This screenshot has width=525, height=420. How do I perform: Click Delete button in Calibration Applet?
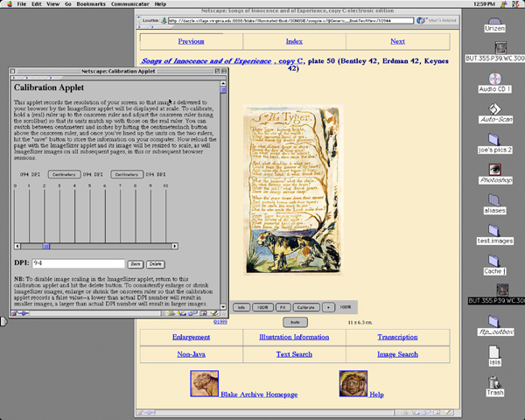click(156, 264)
